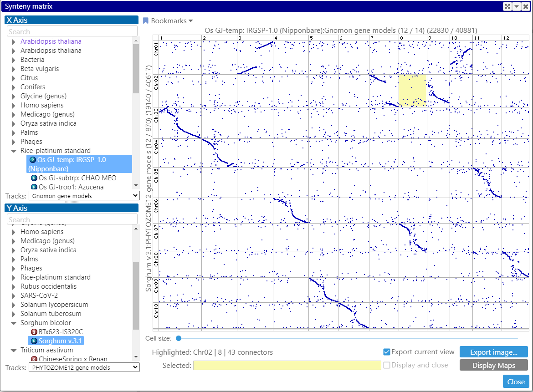Expand Citrus tree node
Viewport: 533px width, 392px height.
pos(14,78)
